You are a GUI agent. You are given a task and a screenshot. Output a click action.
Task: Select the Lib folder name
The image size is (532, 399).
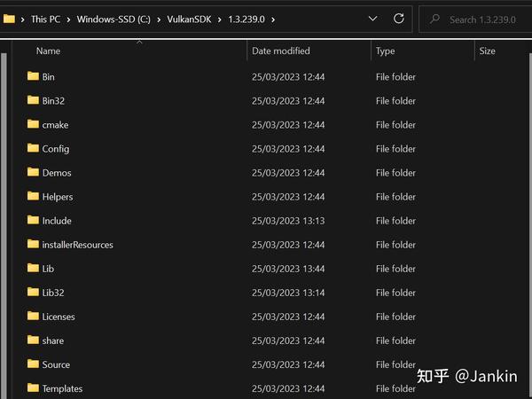(x=48, y=269)
